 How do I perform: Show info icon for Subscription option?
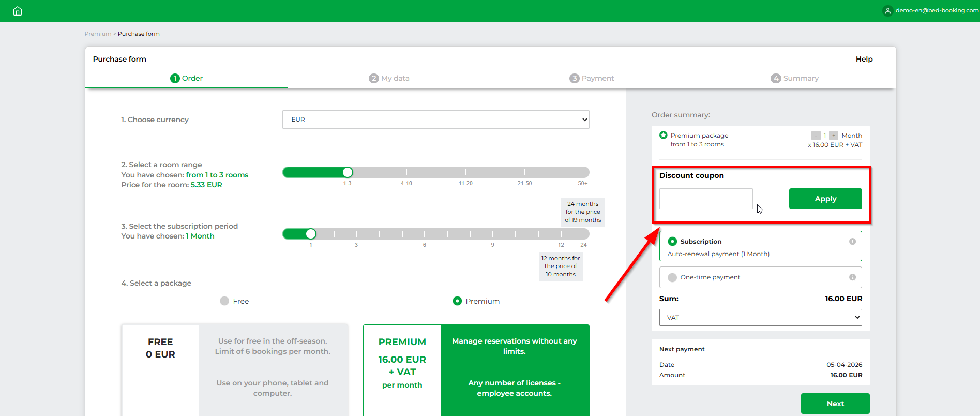852,242
